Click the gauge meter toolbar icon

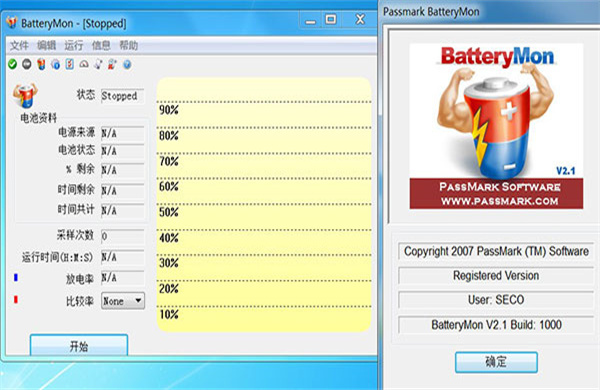(84, 64)
